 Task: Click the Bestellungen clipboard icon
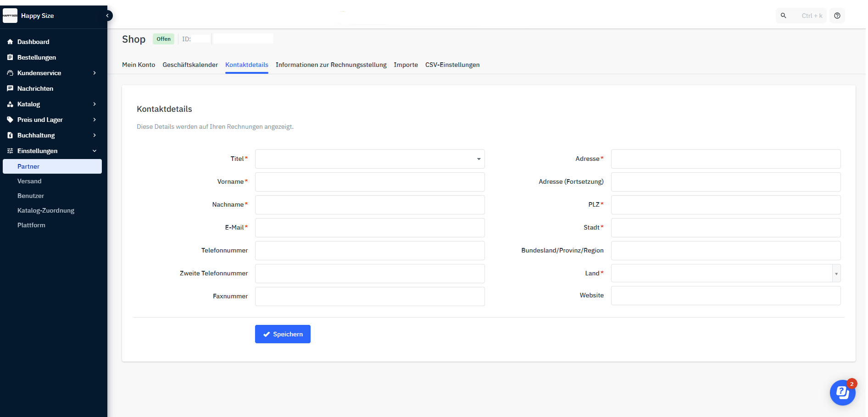tap(10, 57)
